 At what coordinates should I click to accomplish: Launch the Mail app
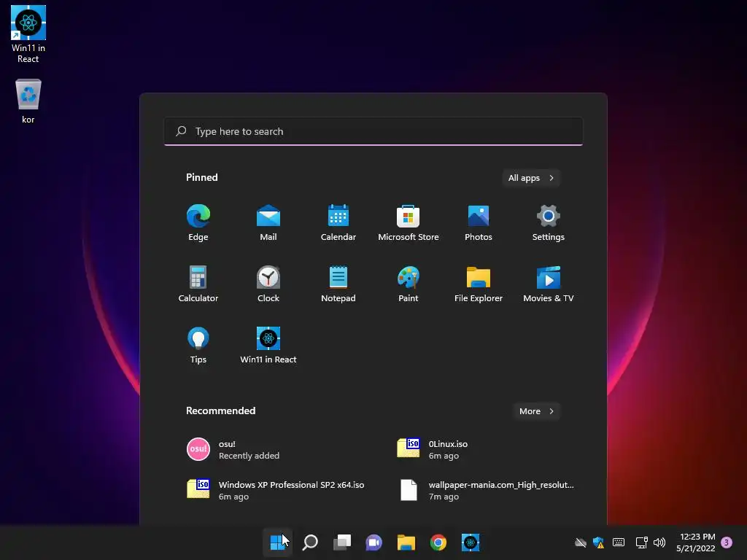pyautogui.click(x=268, y=223)
